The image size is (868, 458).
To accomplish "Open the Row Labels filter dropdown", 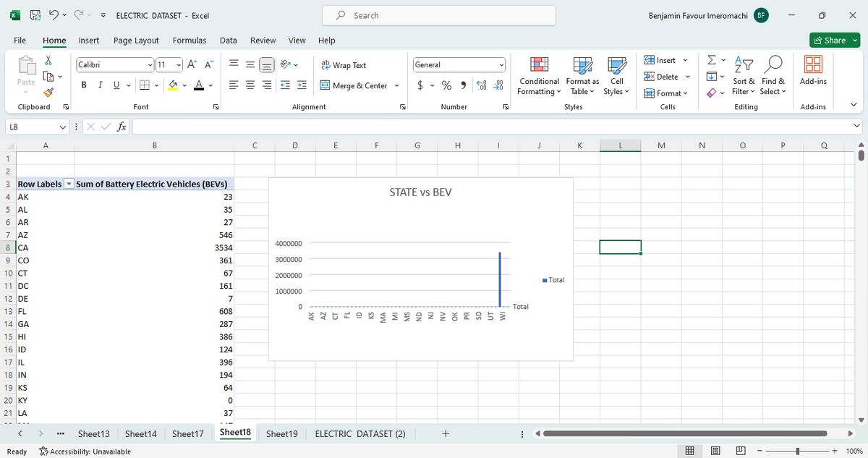I will 69,184.
